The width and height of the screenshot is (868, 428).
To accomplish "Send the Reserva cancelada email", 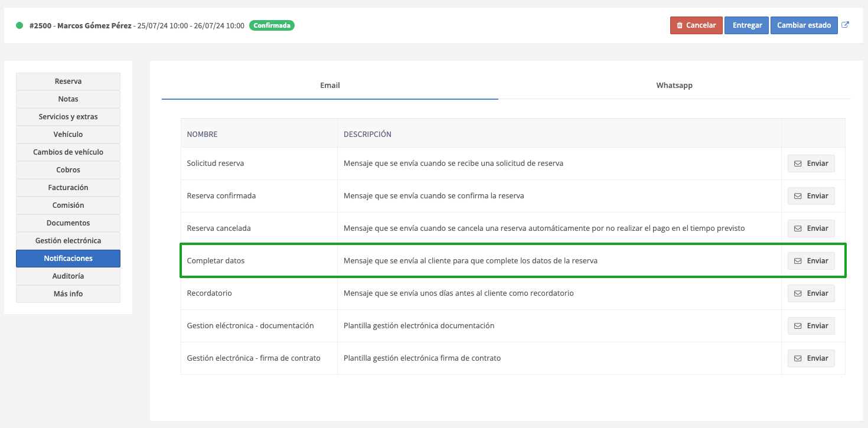I will (811, 228).
